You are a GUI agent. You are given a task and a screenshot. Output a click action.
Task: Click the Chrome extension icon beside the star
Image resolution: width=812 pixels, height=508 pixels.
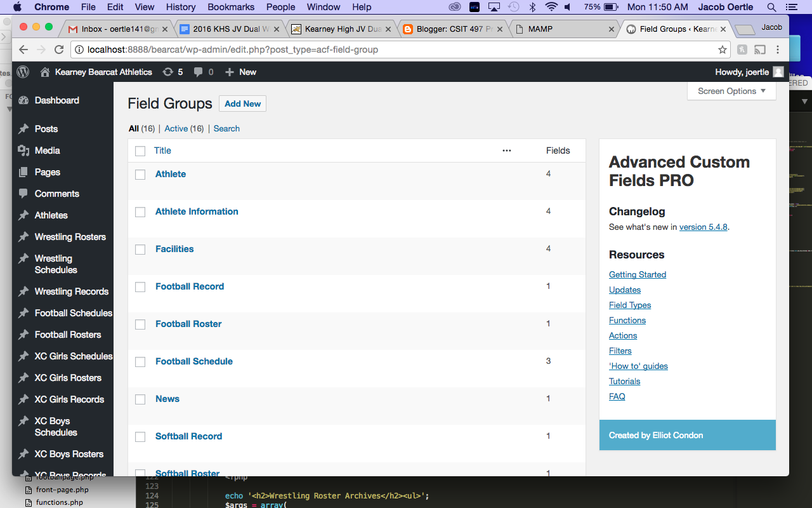(742, 50)
